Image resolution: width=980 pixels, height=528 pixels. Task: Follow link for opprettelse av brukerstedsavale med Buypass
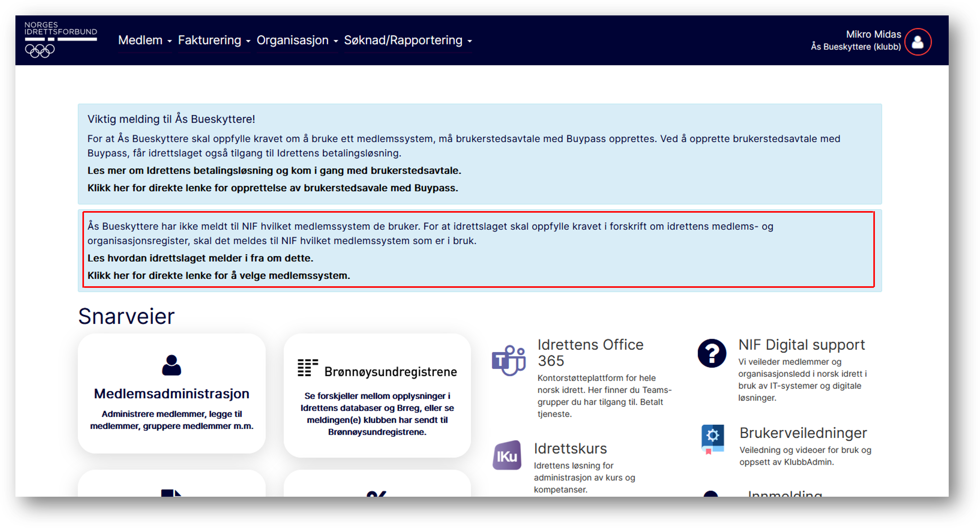(272, 188)
